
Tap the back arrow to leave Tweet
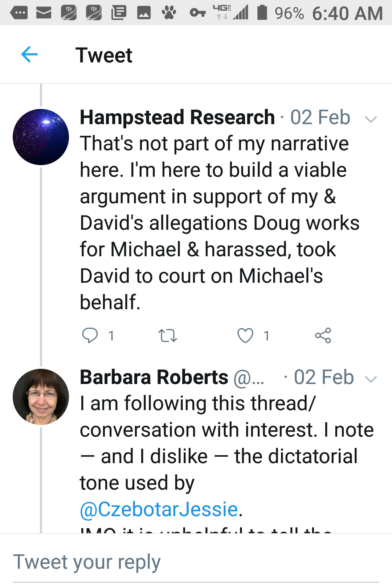tap(29, 55)
